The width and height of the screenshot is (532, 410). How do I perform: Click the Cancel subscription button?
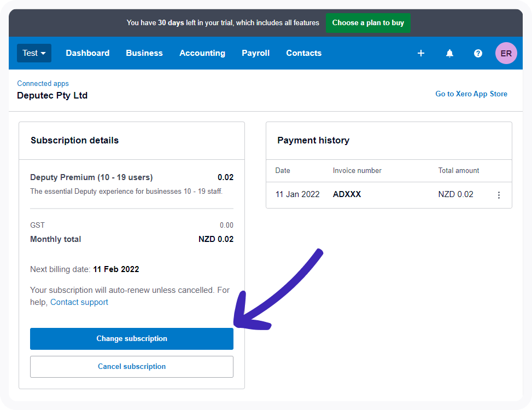click(x=132, y=367)
